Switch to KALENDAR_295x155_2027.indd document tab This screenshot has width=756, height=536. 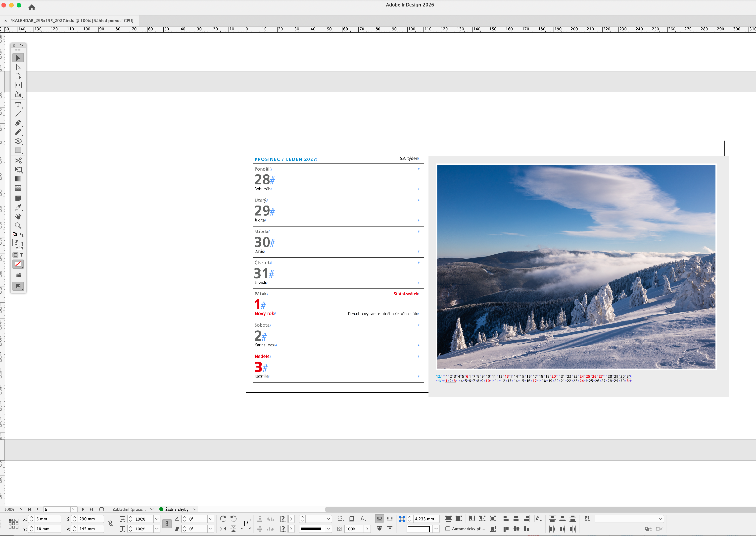(72, 20)
